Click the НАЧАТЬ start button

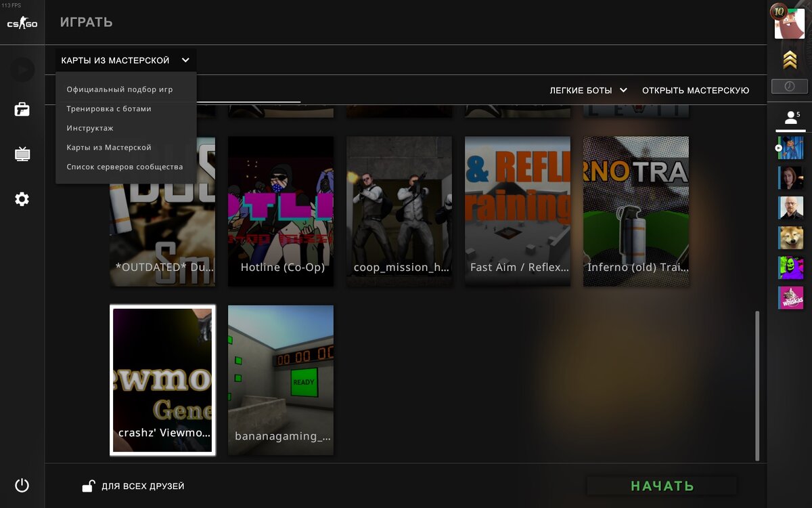point(662,486)
